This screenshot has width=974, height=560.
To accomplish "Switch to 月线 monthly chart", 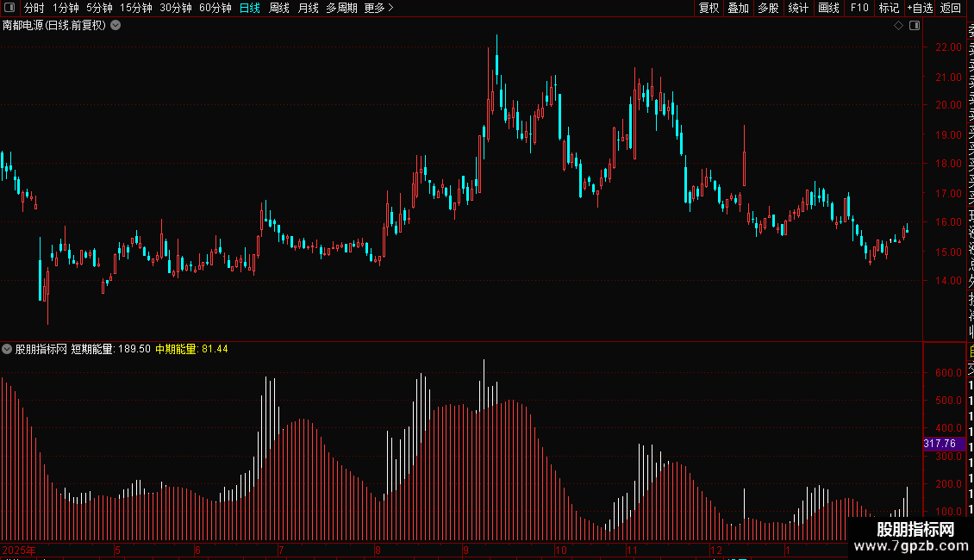I will [308, 8].
